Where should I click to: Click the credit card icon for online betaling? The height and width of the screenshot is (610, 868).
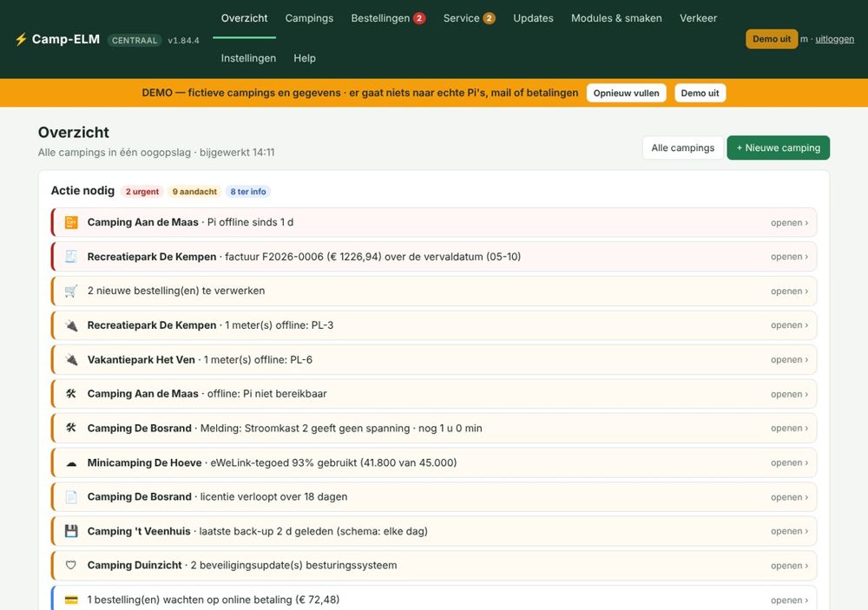(x=71, y=600)
